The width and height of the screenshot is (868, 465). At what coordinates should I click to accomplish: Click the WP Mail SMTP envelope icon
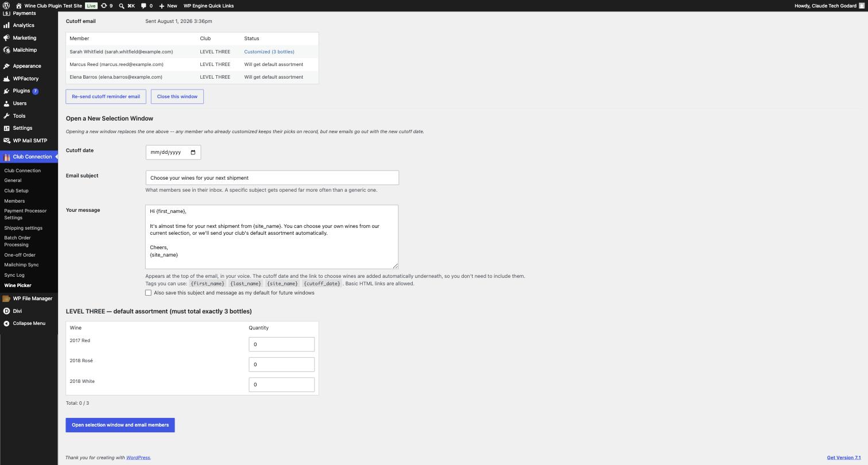tap(6, 141)
